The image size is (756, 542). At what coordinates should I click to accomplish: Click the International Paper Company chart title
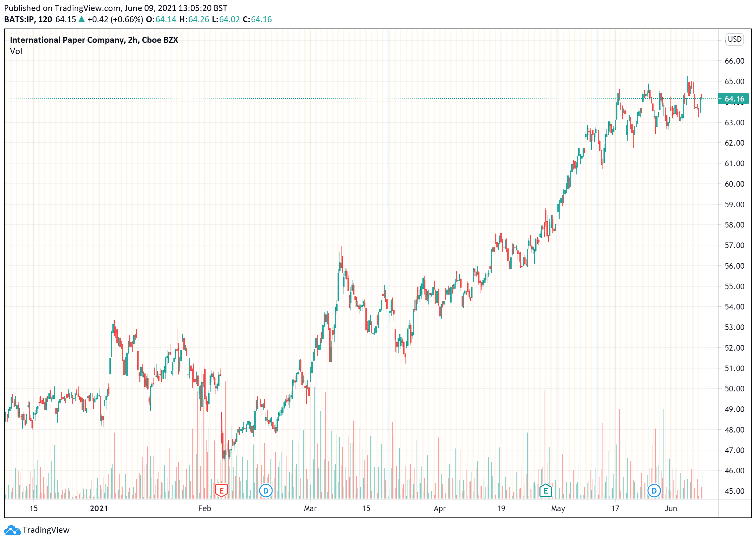pyautogui.click(x=94, y=40)
